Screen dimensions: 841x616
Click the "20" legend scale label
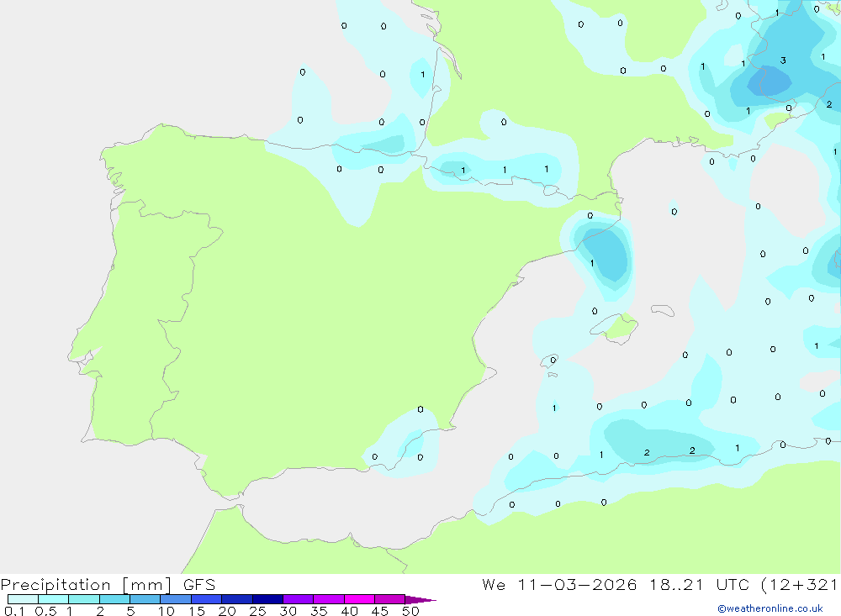227,611
